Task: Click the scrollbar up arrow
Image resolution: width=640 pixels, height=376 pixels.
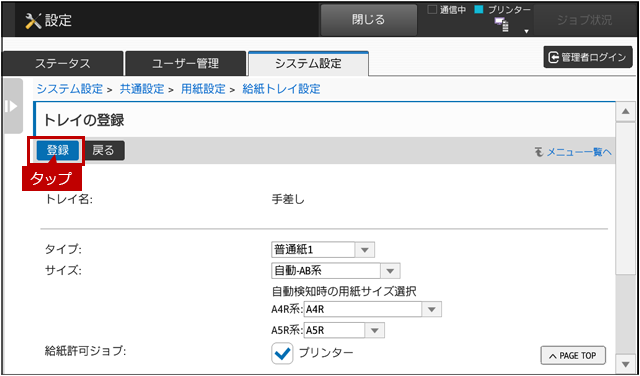Action: click(625, 111)
